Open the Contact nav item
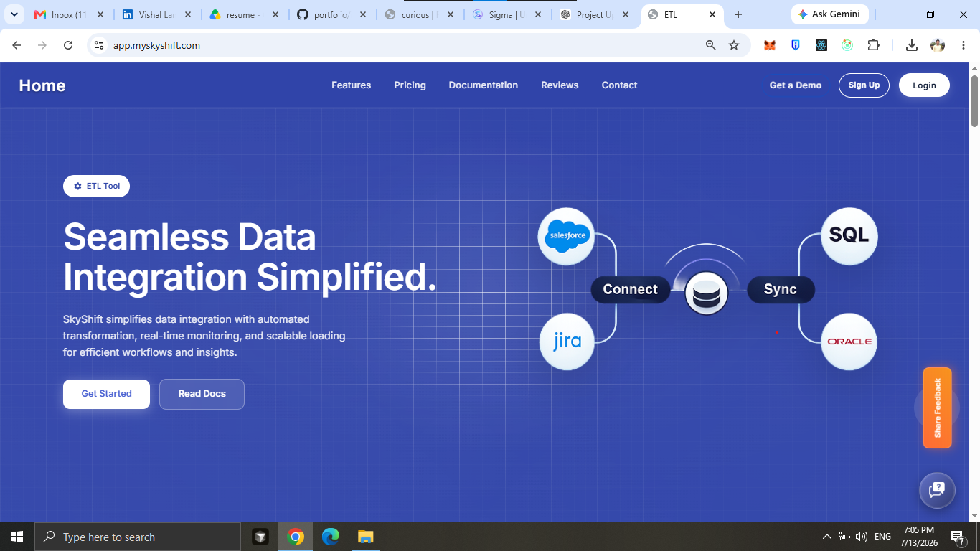The width and height of the screenshot is (980, 551). click(619, 85)
